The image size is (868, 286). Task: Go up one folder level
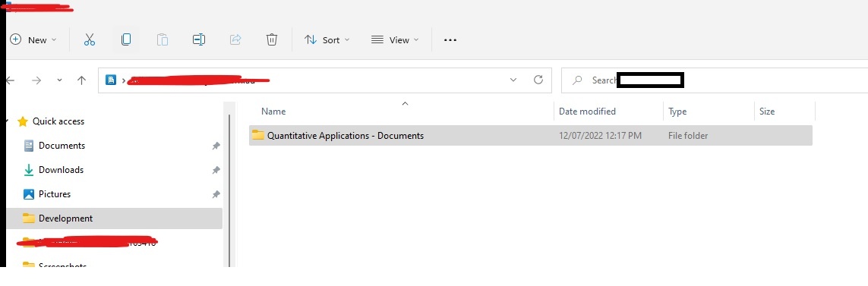[81, 80]
